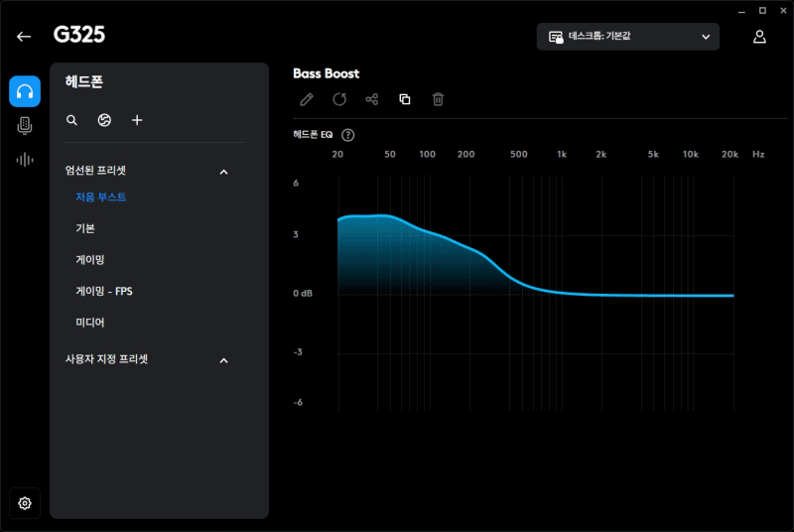Open the microphone settings tab
Viewport: 794px width, 532px height.
pyautogui.click(x=25, y=125)
